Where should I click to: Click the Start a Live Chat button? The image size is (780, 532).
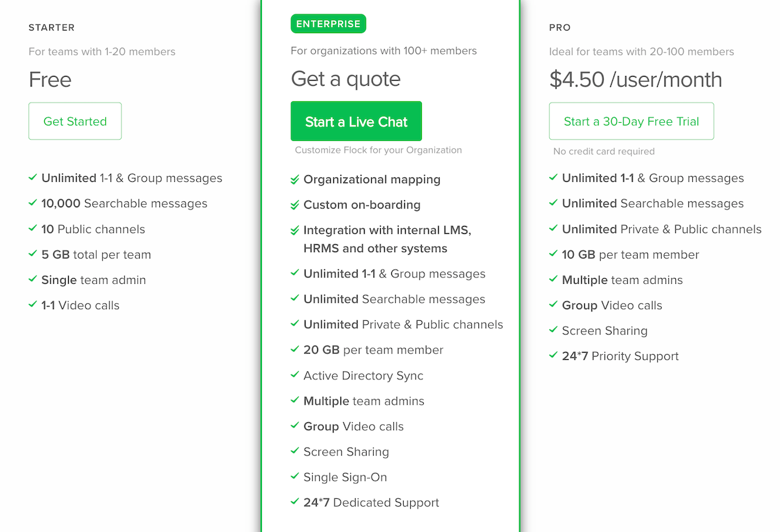(x=356, y=121)
